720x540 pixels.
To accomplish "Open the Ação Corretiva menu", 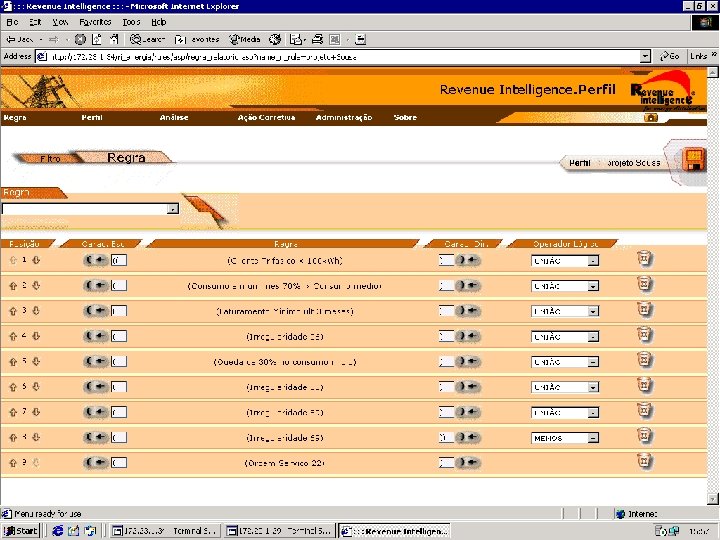I will (x=266, y=118).
